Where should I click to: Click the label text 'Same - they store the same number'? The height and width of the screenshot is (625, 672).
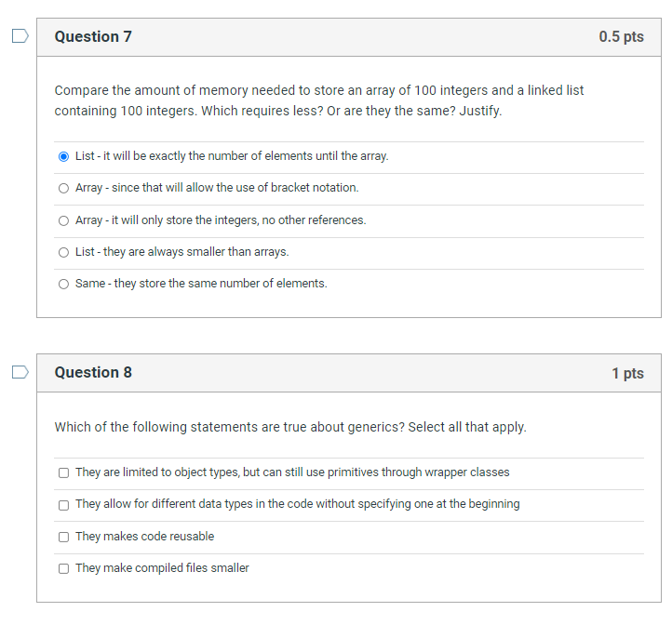[201, 284]
